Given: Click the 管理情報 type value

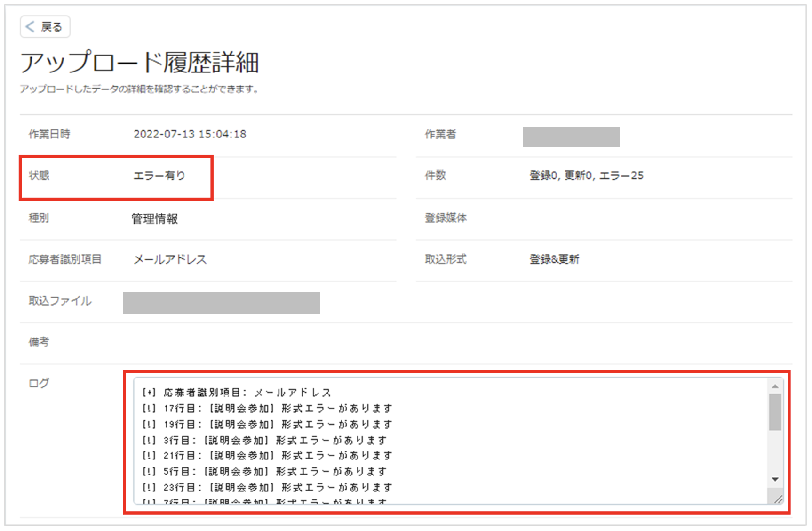Looking at the screenshot, I should (155, 219).
